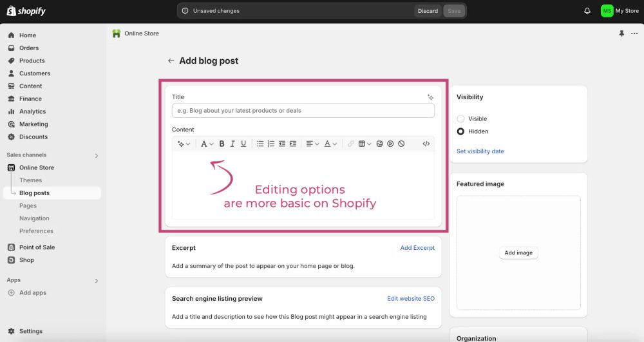Select Online Store in the sidebar
644x342 pixels.
37,168
